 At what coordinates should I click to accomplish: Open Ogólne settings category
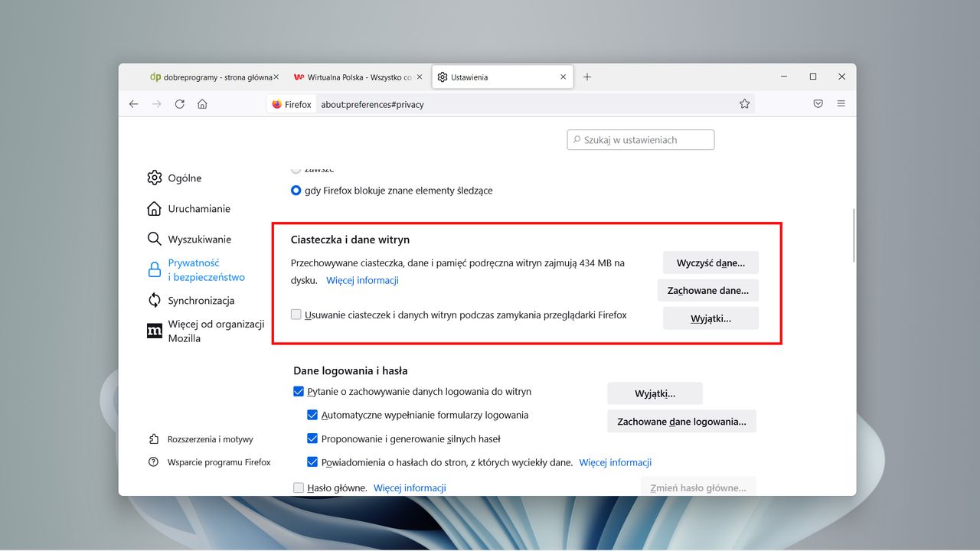pos(175,178)
